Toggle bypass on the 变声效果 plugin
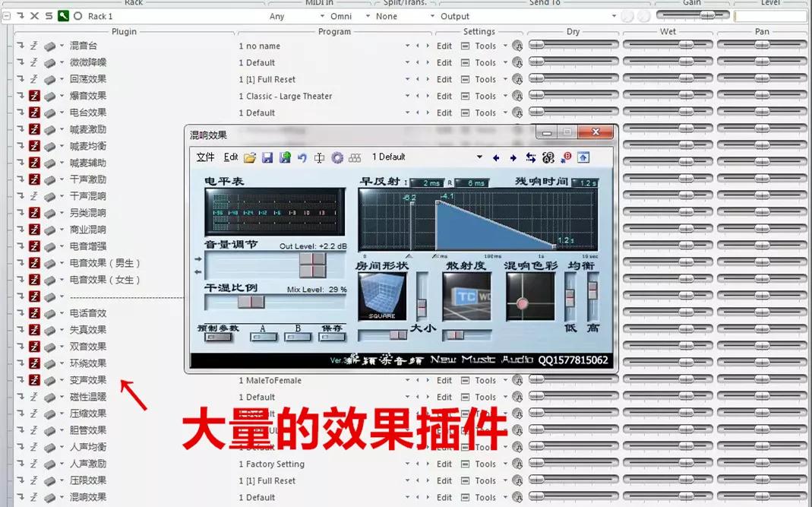Screen dimensions: 812x507 click(x=36, y=380)
